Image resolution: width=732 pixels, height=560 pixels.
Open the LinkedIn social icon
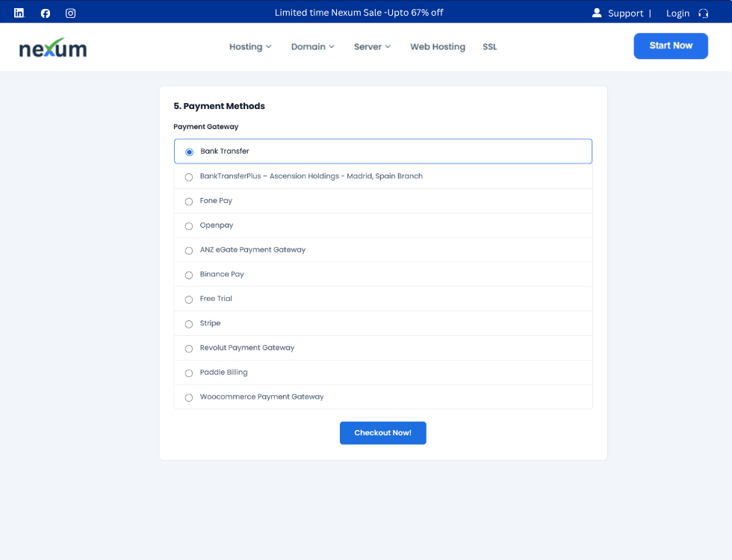19,13
